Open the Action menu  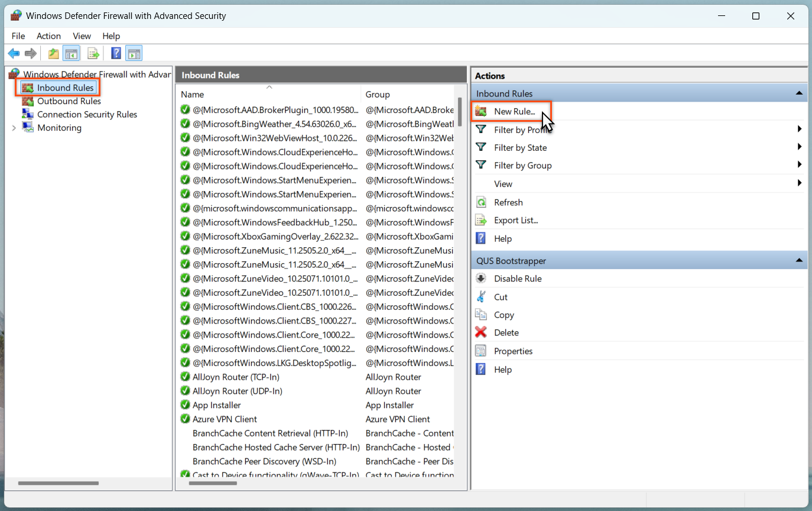pyautogui.click(x=48, y=36)
